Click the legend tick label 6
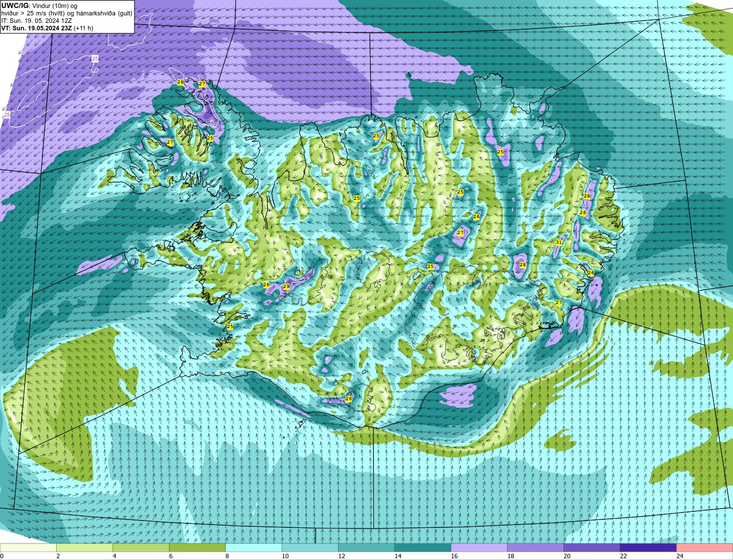 coord(171,556)
